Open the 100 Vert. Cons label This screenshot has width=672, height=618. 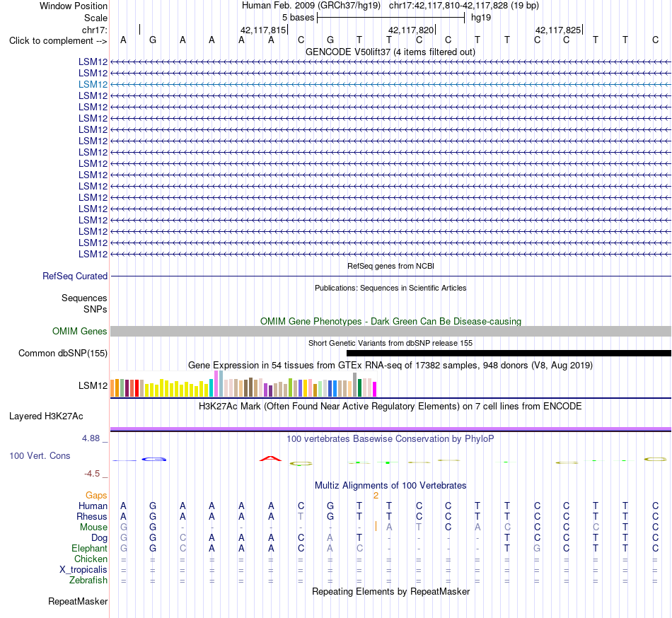(40, 455)
